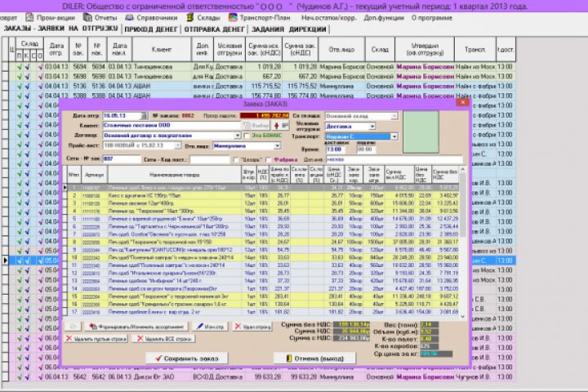Open the Склады toolbar icon
Screen dimensions: 588x392
190,17
